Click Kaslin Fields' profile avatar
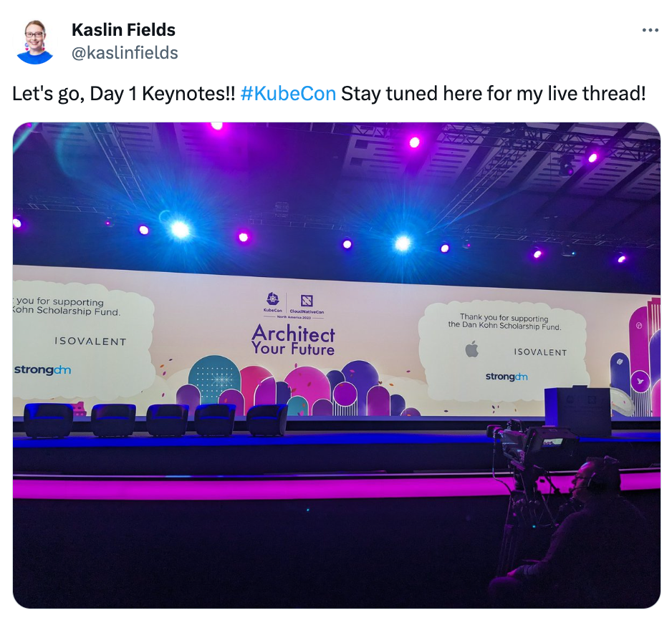672x620 pixels. point(35,42)
